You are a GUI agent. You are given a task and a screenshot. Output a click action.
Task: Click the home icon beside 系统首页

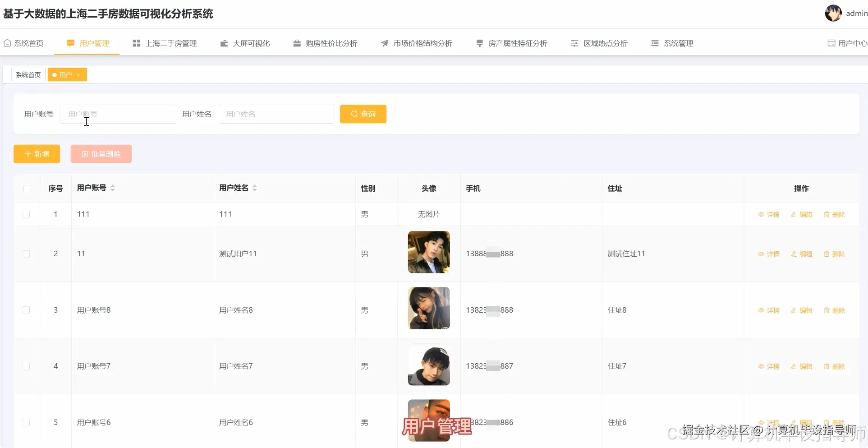7,42
